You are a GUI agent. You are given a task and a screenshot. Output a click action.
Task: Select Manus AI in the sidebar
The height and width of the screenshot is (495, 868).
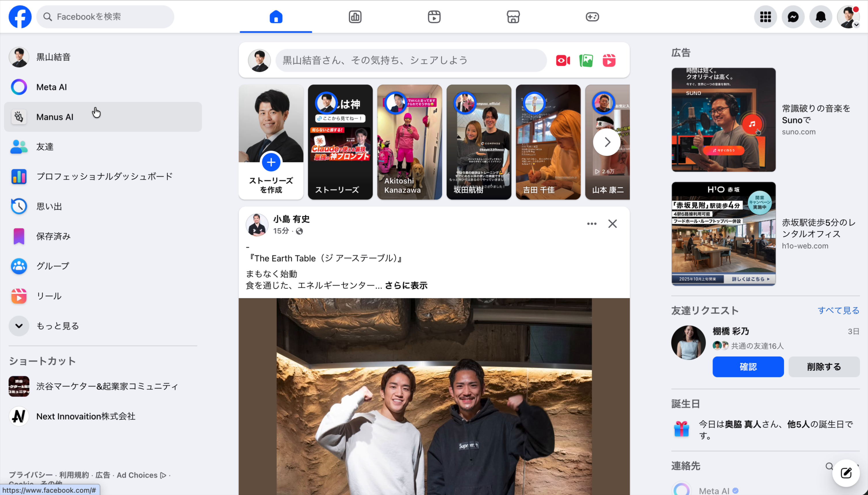(55, 117)
